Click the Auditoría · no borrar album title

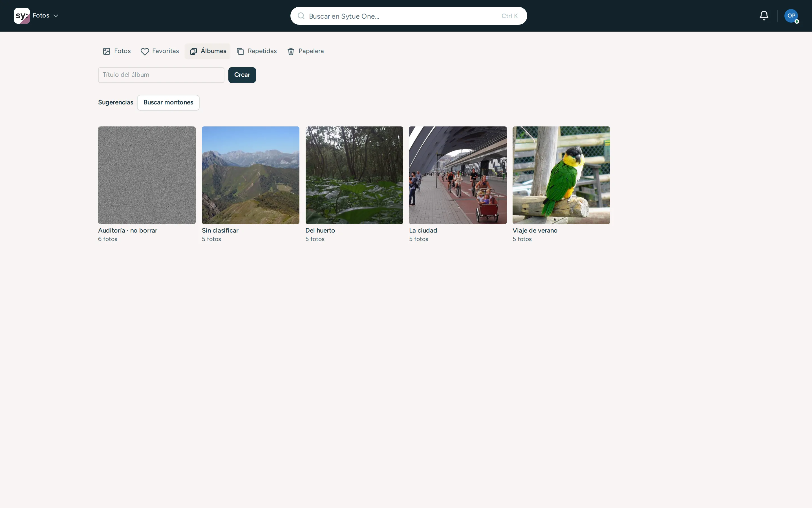[x=127, y=231]
